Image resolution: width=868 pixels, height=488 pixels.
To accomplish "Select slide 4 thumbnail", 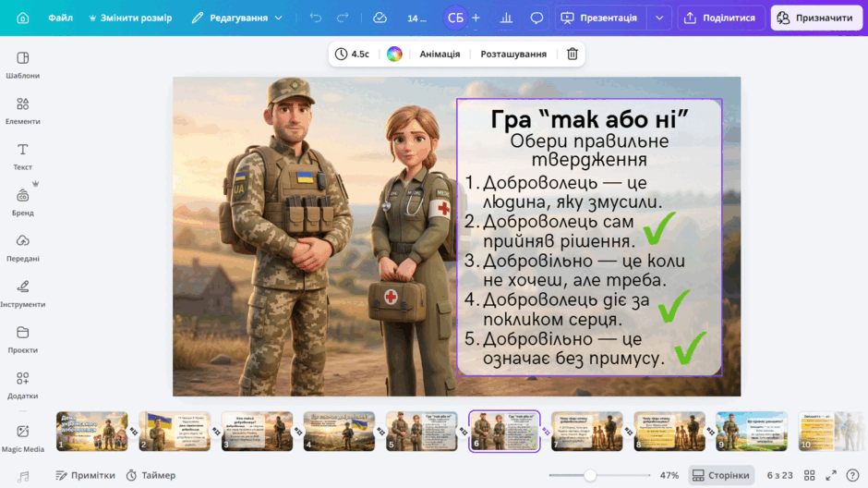I will tap(339, 431).
